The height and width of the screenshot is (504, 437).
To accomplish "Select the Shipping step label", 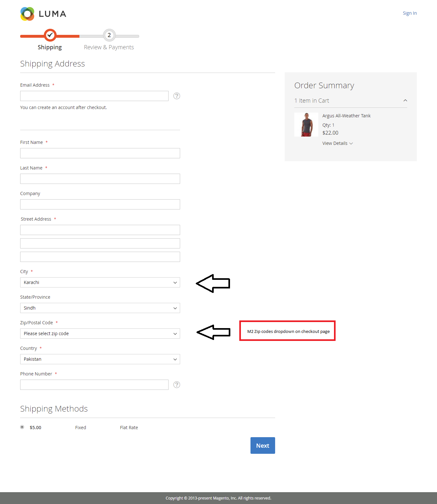I will coord(50,47).
